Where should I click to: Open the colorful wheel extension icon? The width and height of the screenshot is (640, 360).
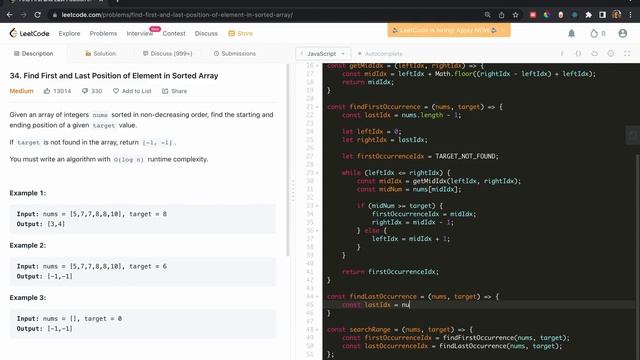click(x=547, y=15)
